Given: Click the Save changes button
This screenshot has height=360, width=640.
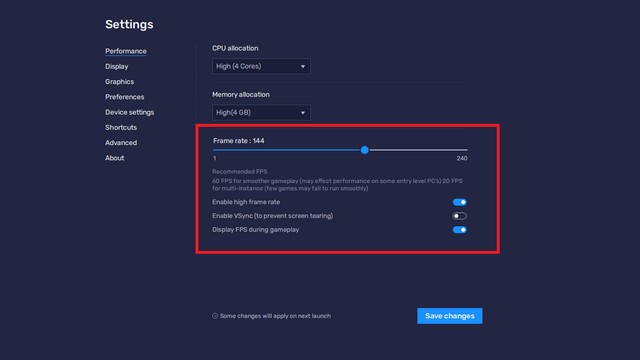Looking at the screenshot, I should click(x=450, y=316).
